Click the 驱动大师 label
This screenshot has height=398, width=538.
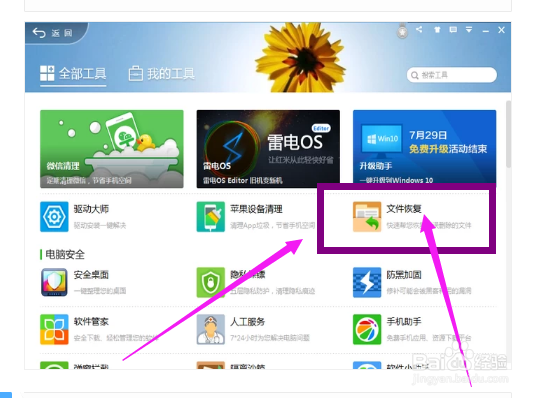pos(91,209)
